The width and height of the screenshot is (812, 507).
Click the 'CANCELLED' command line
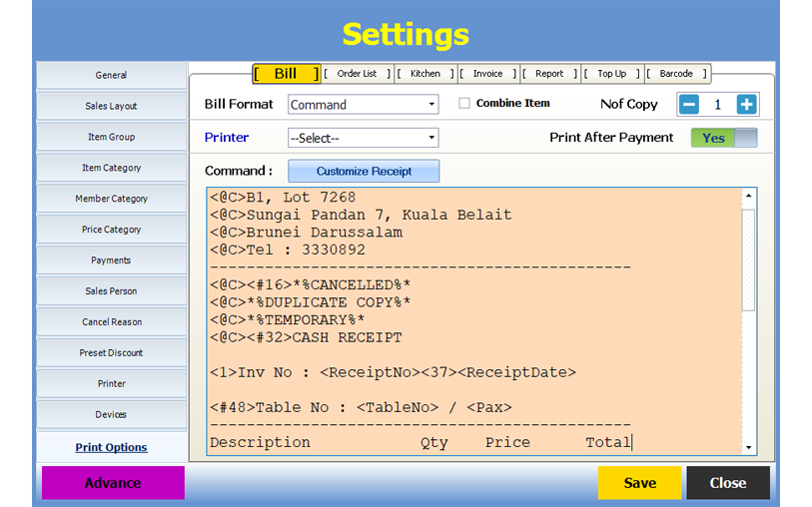[x=311, y=285]
